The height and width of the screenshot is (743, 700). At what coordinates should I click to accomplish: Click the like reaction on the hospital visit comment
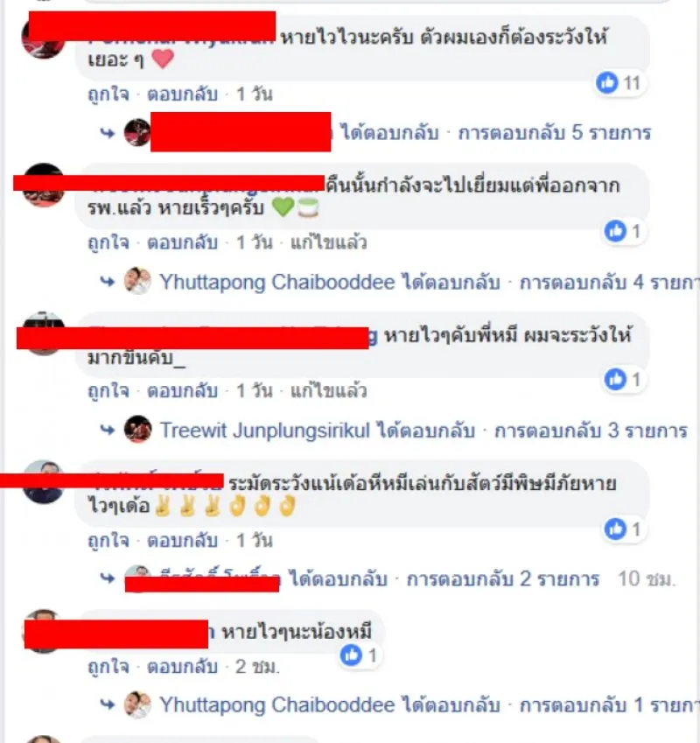click(x=615, y=231)
